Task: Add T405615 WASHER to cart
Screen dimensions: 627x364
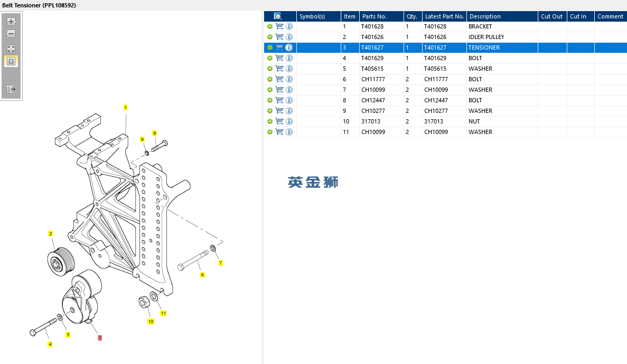Action: point(279,69)
